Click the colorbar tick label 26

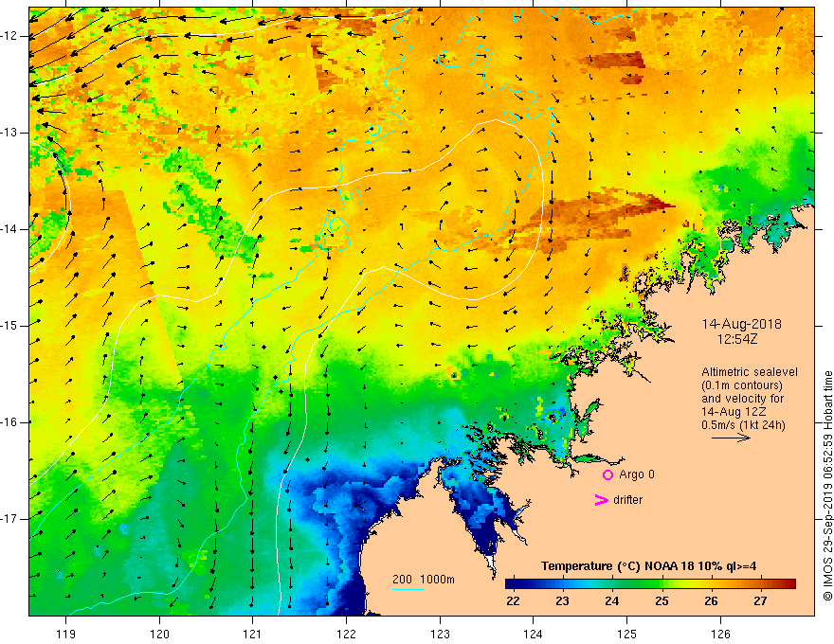[x=711, y=601]
